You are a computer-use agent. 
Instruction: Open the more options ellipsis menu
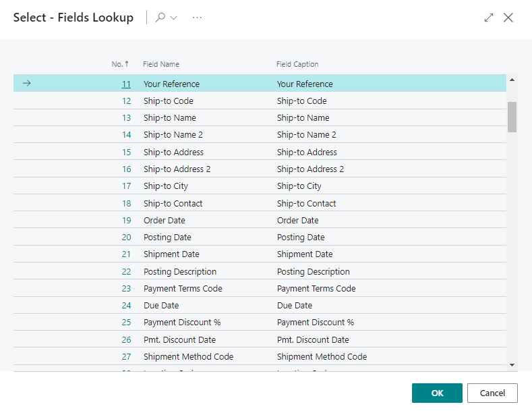(197, 18)
